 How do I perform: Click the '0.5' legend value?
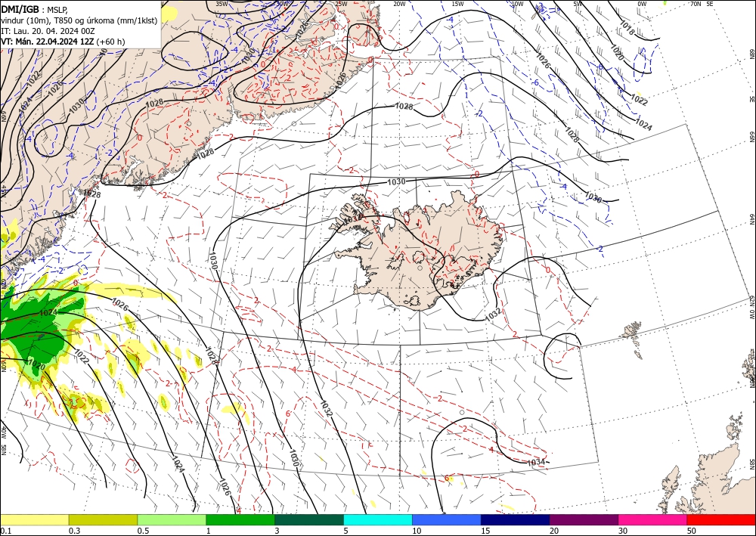click(143, 531)
